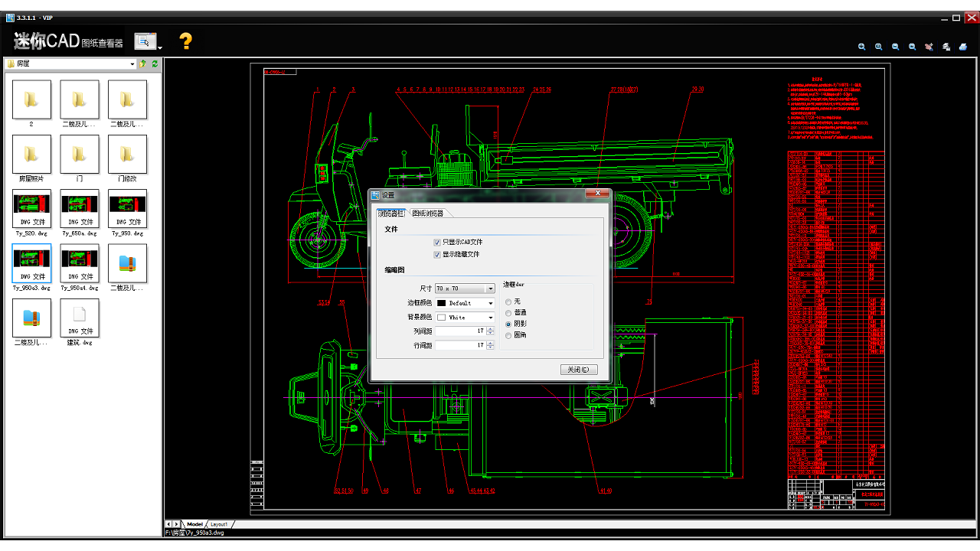Click the yellow question mark help icon

[185, 41]
